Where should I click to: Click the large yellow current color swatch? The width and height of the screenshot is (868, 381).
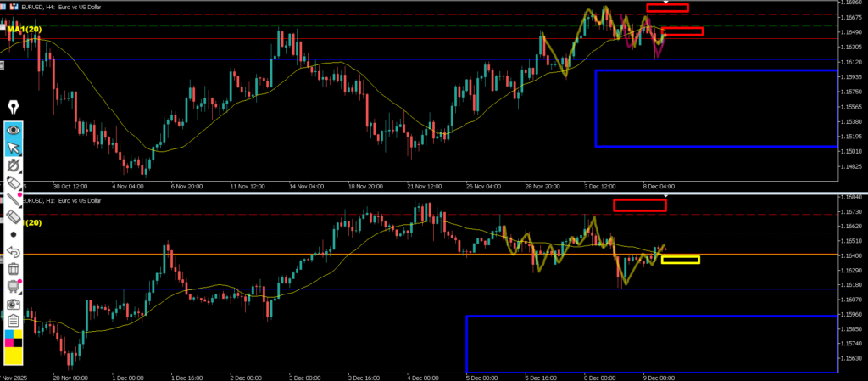(x=14, y=356)
